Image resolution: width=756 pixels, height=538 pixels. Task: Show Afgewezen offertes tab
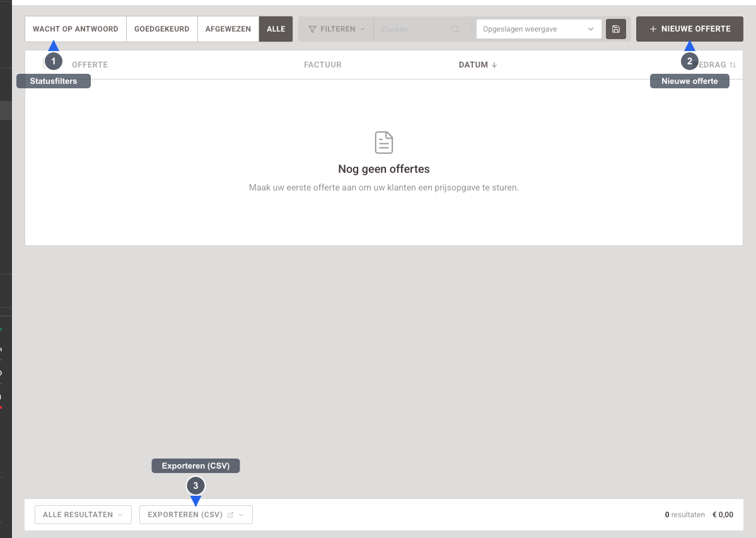228,29
